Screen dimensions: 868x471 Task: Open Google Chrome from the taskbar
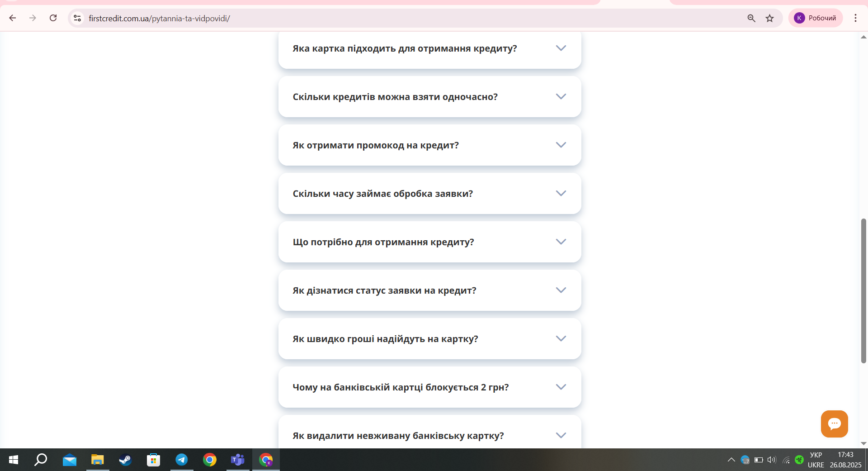tap(210, 460)
